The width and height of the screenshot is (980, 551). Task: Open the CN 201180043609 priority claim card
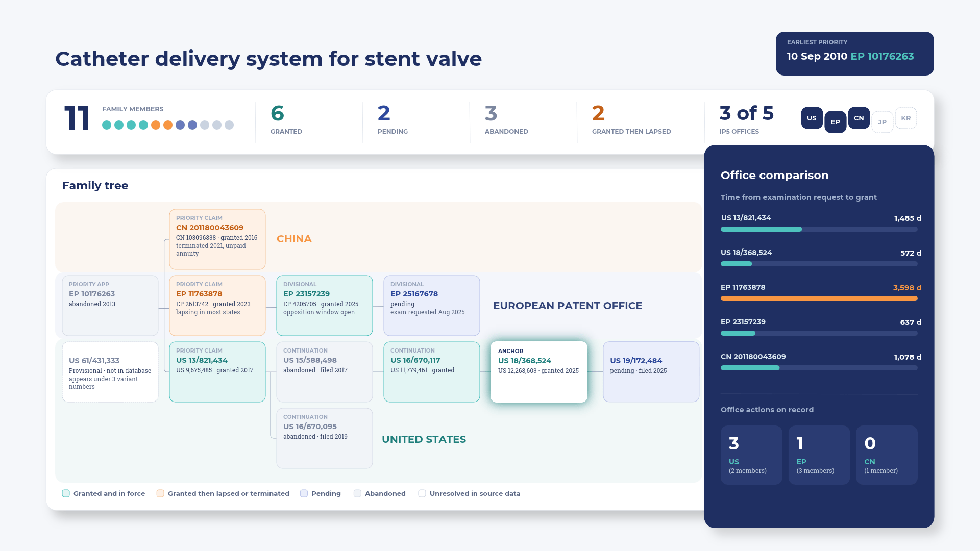[217, 239]
